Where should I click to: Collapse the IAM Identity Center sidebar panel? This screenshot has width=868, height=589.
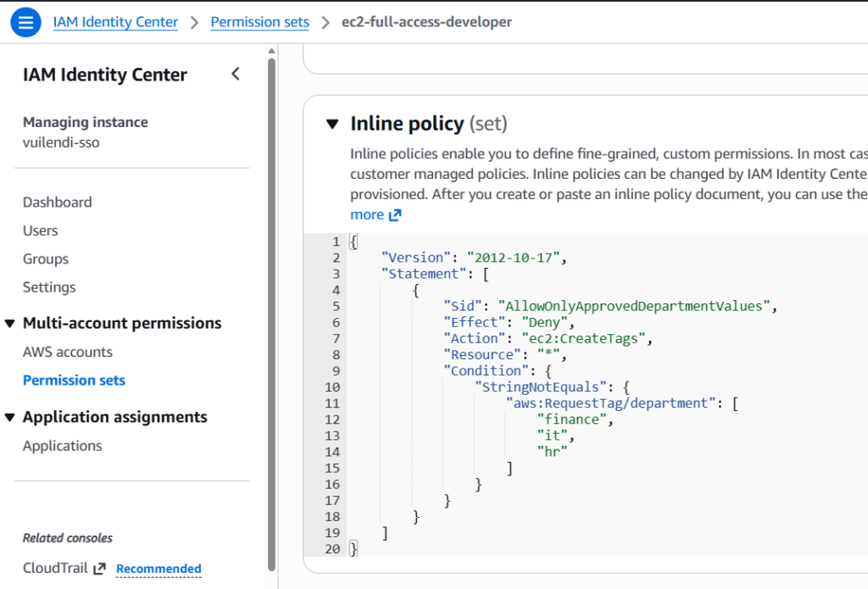[x=235, y=74]
